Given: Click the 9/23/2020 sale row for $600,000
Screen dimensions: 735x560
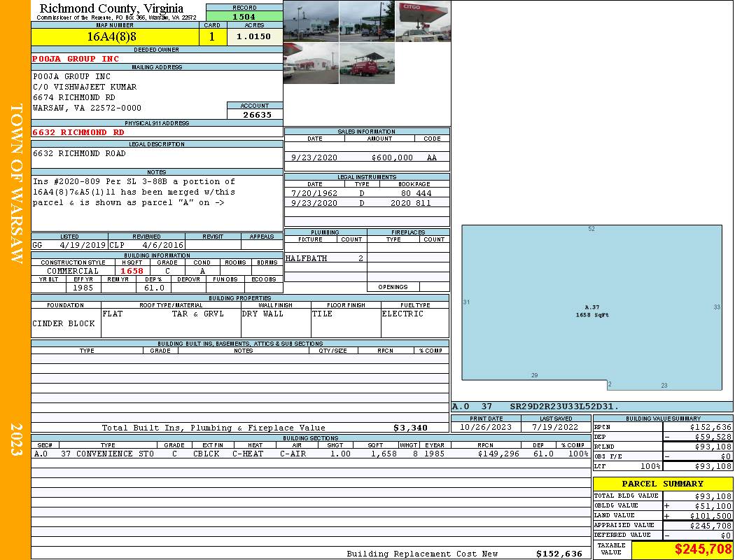Looking at the screenshot, I should point(366,157).
